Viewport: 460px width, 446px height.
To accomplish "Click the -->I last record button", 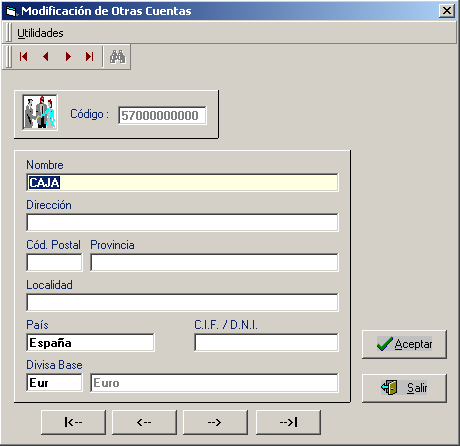I will coord(288,422).
